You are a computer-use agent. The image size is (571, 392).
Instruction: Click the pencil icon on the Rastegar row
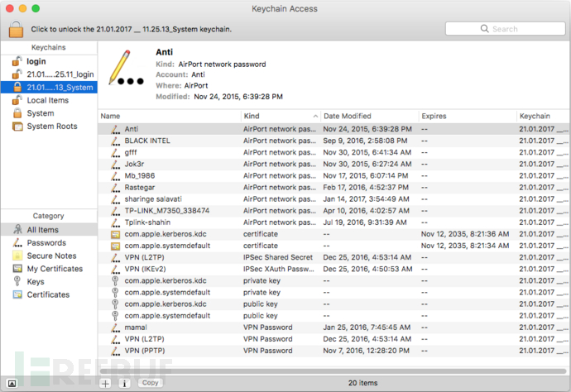pos(115,187)
